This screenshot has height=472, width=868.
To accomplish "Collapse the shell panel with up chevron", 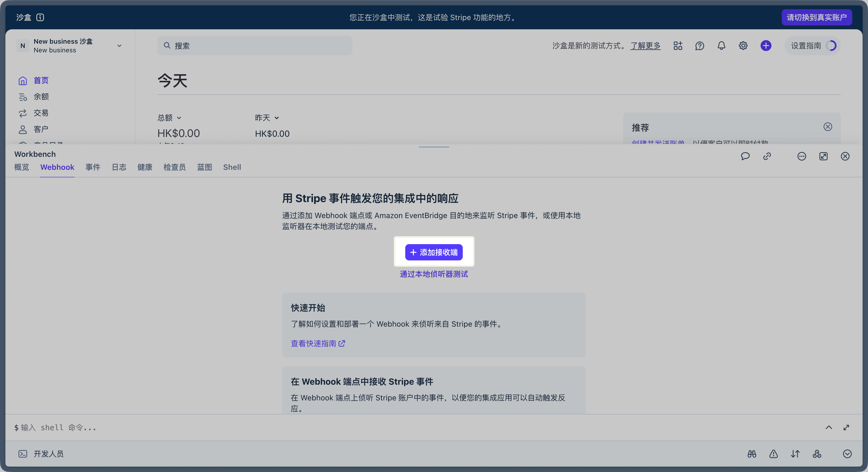I will point(829,428).
